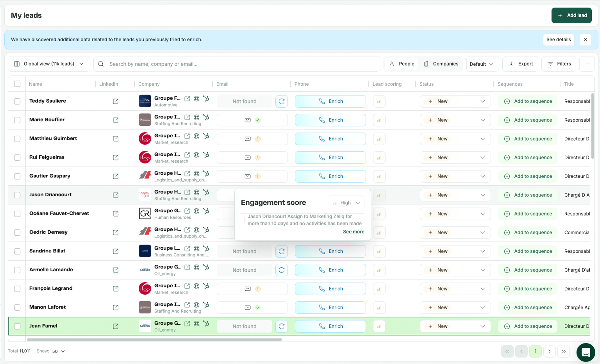
Task: Select the checkbox for Jean Famel
Action: point(17,326)
